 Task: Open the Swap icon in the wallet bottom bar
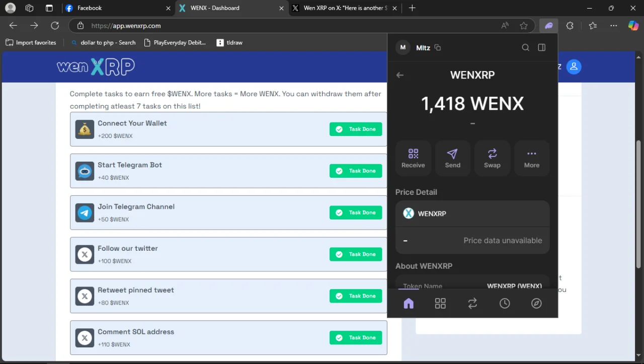pos(472,303)
